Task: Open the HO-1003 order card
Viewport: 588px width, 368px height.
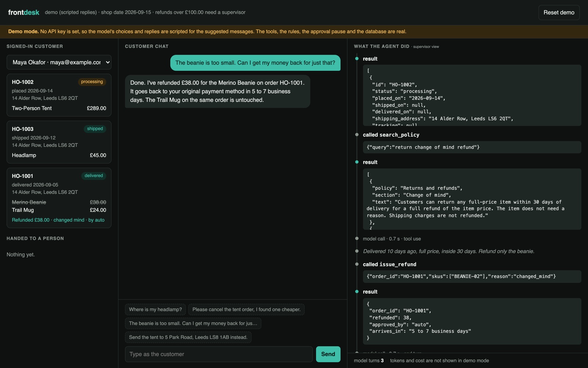Action: pyautogui.click(x=59, y=142)
